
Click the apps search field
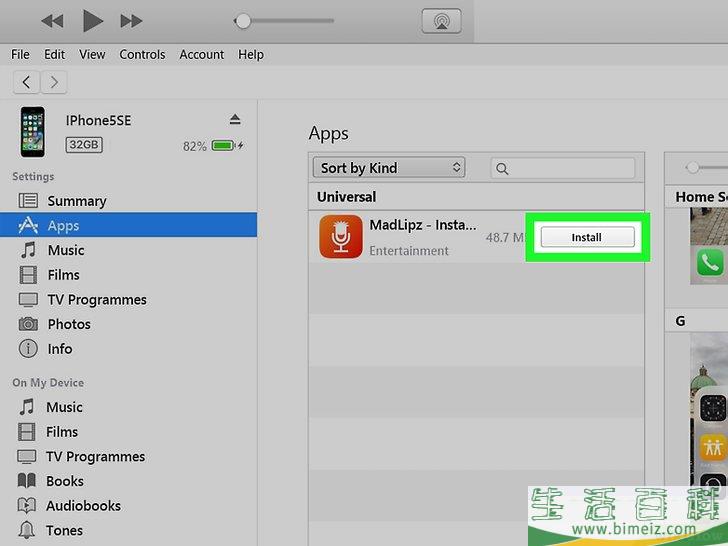click(x=563, y=168)
